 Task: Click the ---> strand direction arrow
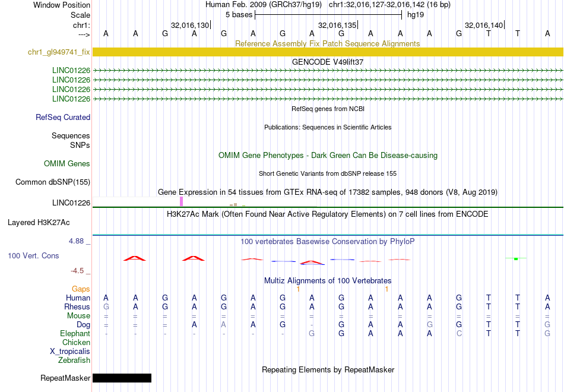[x=84, y=34]
